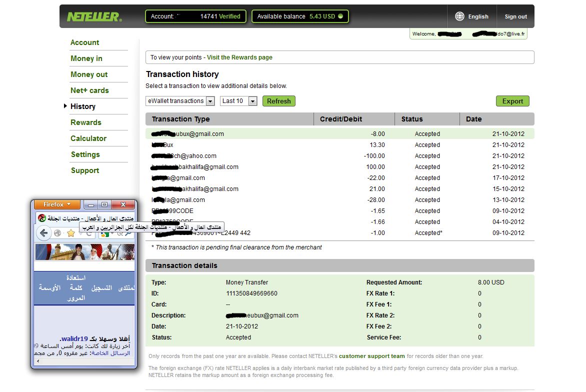Minimize the Firefox window
Screen dimensions: 586x392
(91, 205)
